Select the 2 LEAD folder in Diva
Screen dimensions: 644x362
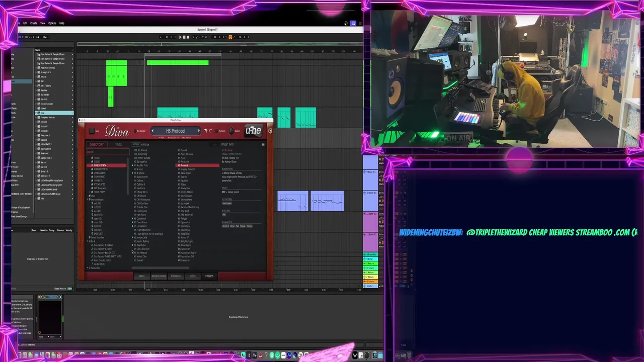[97, 161]
